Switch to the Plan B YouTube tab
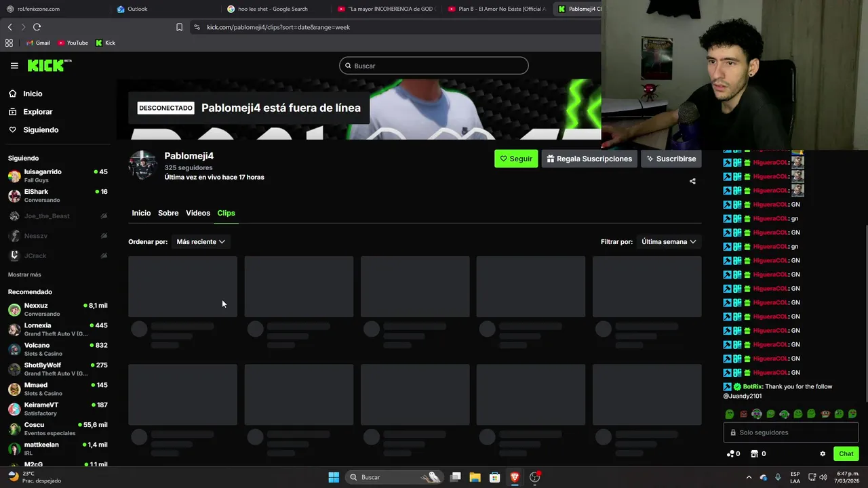The height and width of the screenshot is (488, 868). click(497, 9)
